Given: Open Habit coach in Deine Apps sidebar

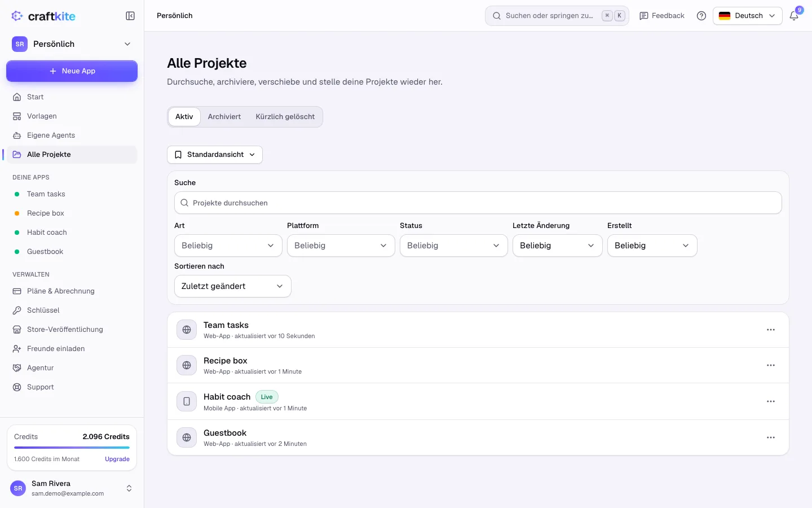Looking at the screenshot, I should 72,233.
